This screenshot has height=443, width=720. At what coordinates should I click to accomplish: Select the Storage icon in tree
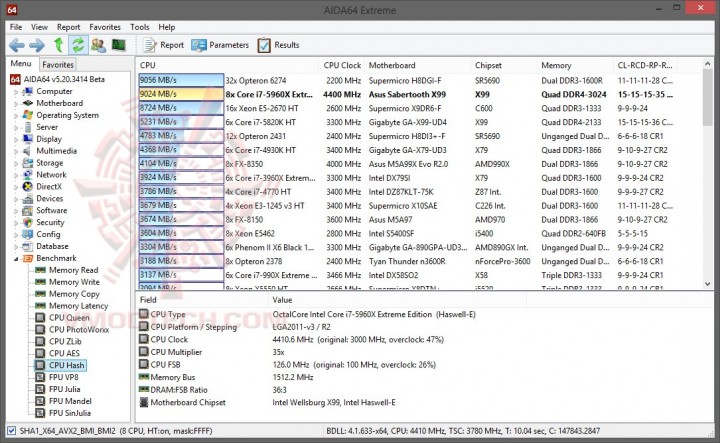28,163
